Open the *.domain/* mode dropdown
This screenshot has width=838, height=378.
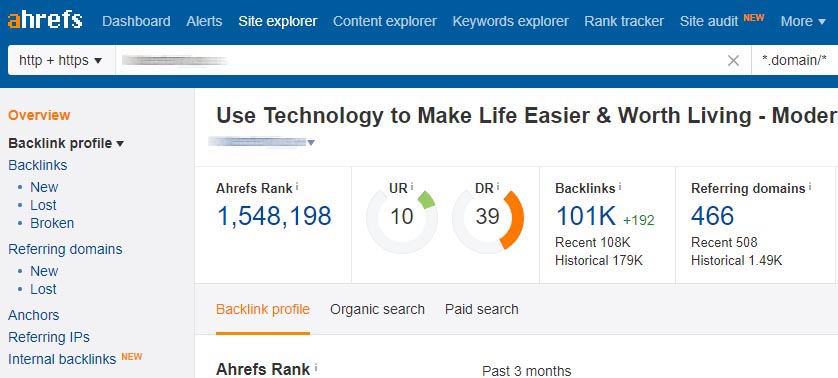pyautogui.click(x=794, y=60)
